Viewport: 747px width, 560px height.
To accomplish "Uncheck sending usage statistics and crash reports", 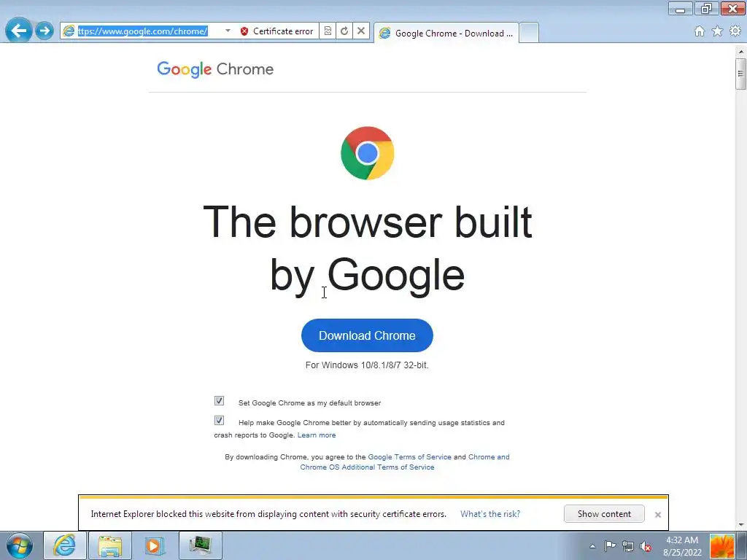I will pos(219,421).
